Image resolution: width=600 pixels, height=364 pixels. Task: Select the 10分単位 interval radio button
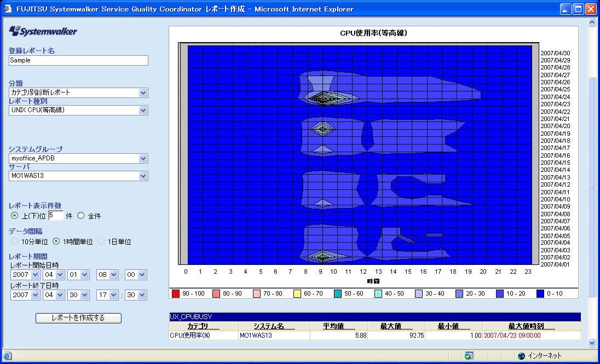(x=15, y=241)
